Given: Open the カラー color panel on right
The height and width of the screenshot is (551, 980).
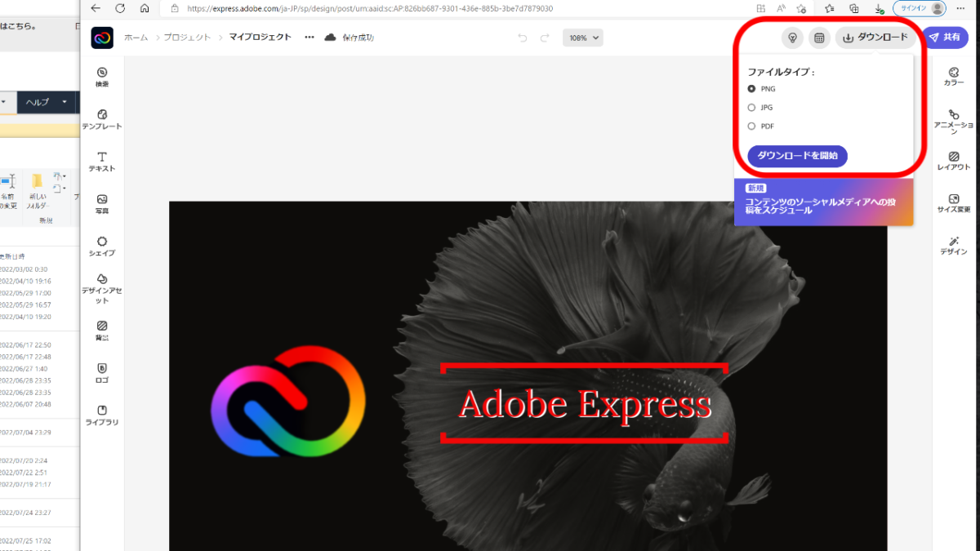Looking at the screenshot, I should click(x=954, y=77).
